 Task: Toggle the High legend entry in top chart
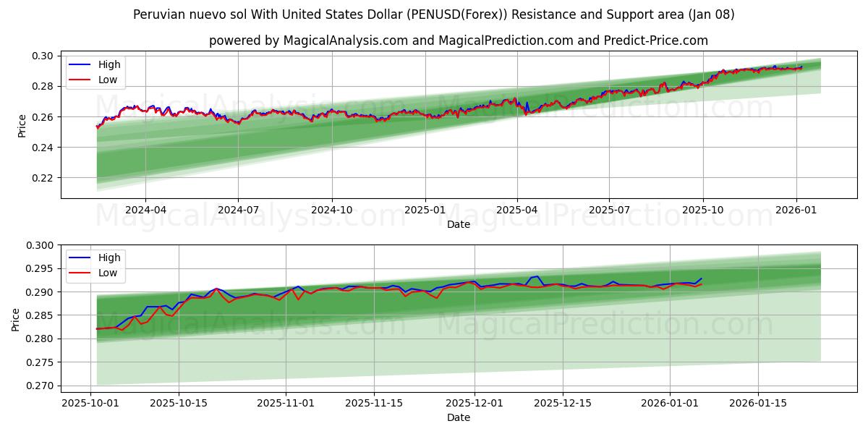[101, 64]
